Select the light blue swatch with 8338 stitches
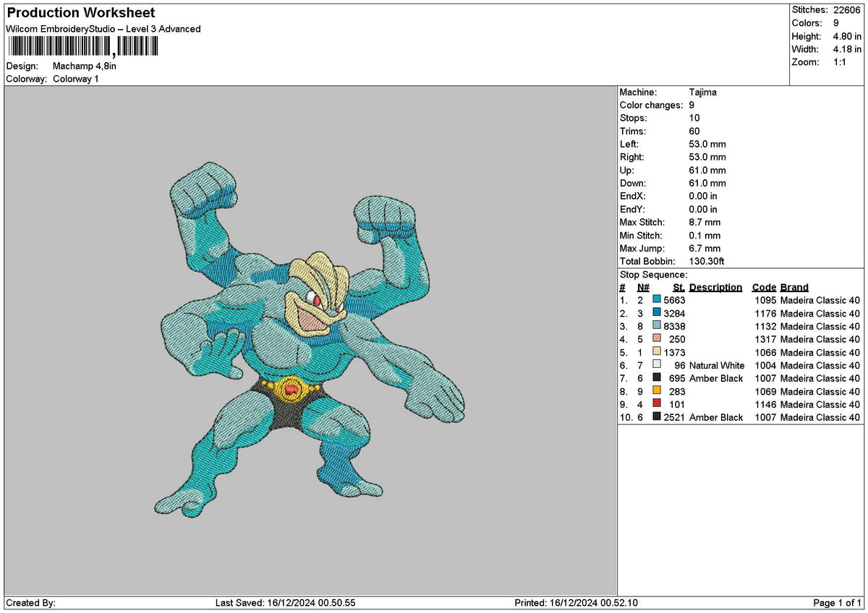Screen dimensions: 868x613 [657, 326]
